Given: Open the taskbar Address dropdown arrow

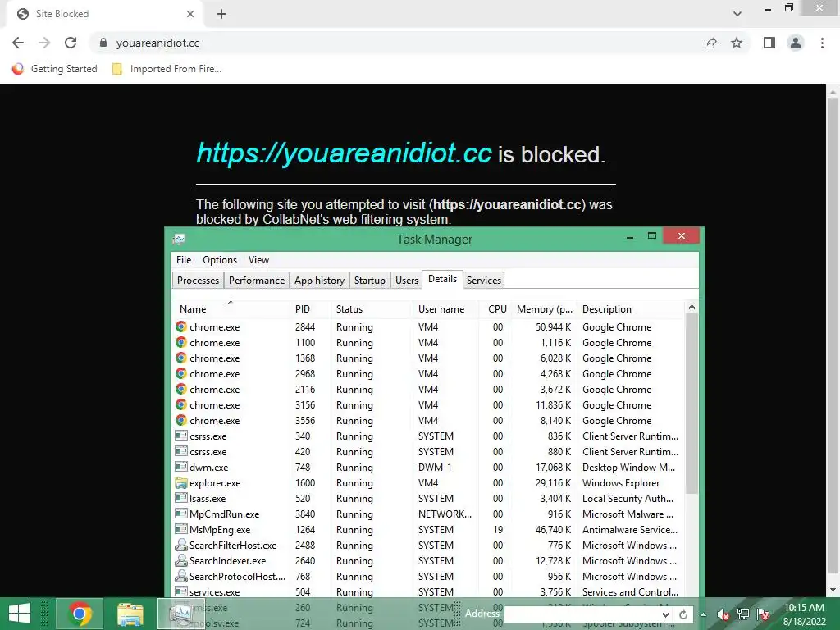Looking at the screenshot, I should pyautogui.click(x=664, y=614).
